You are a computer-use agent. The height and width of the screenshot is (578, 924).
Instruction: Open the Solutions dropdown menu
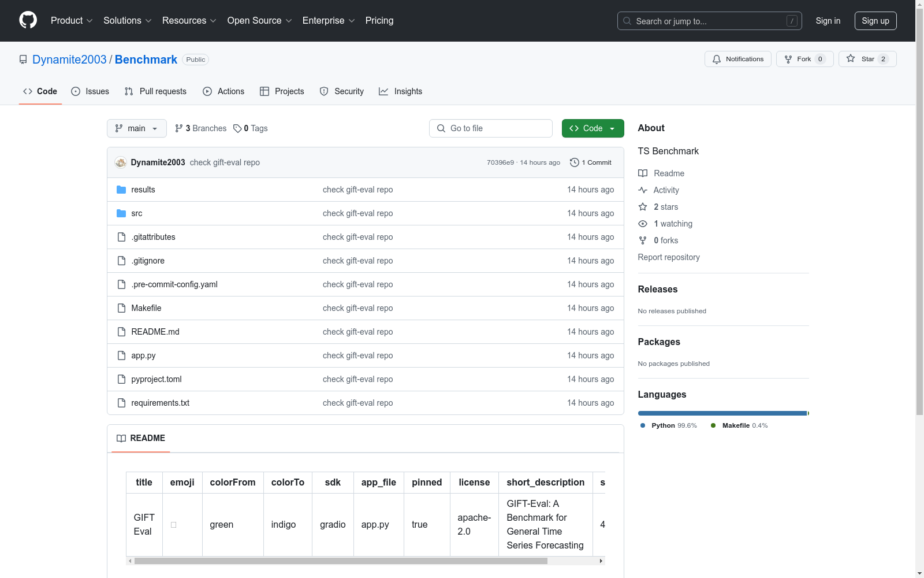pyautogui.click(x=128, y=20)
